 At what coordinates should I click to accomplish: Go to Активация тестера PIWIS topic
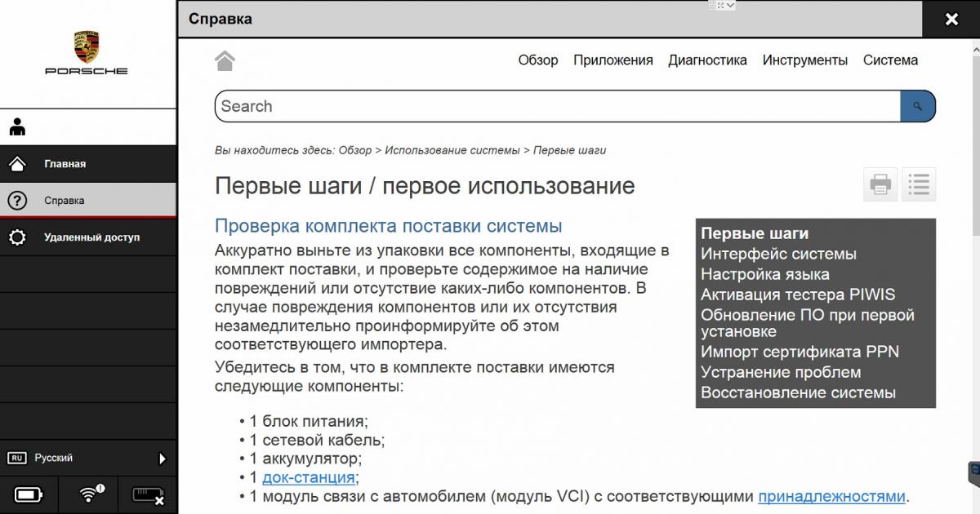click(797, 295)
